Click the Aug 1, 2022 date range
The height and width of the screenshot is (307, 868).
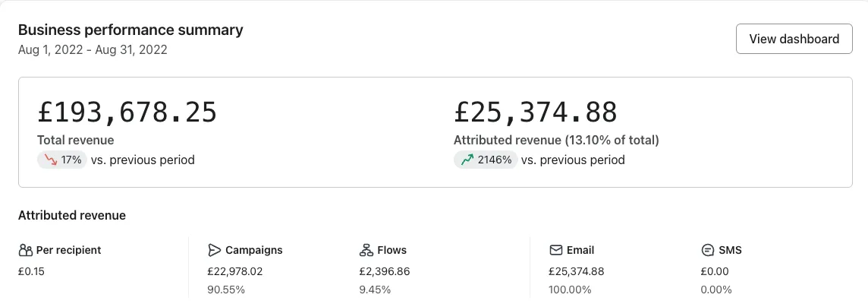pos(93,50)
